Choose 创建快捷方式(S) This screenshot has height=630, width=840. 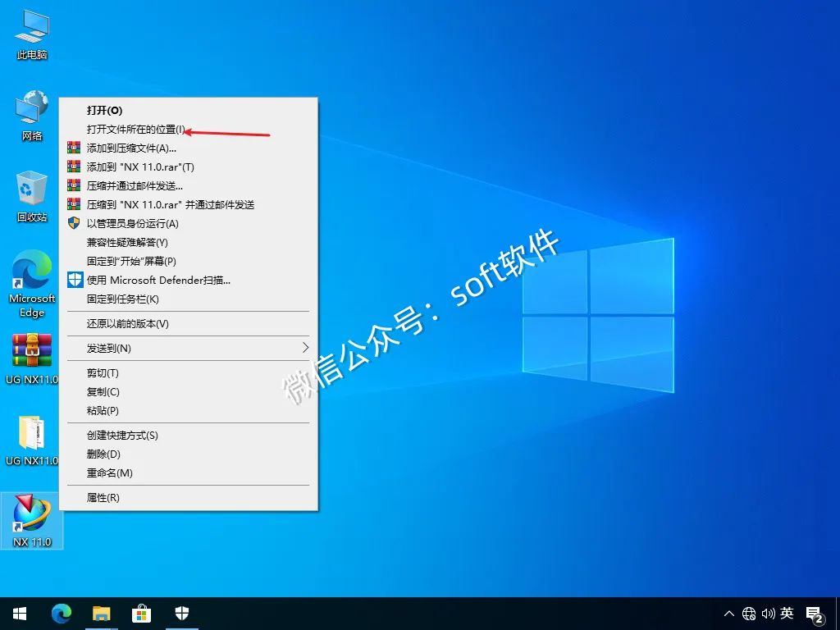(188, 436)
